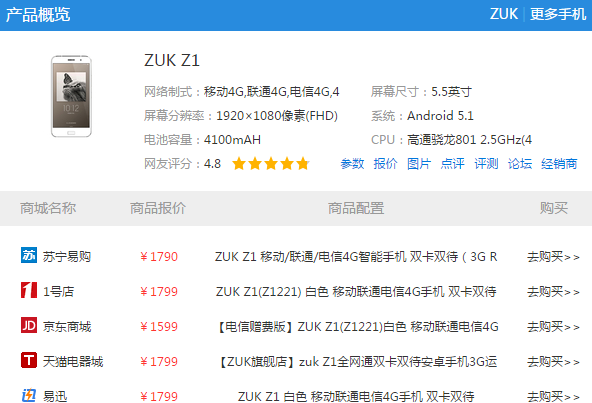
Task: Click 去购买 for the 苏宁易购 row
Action: (x=553, y=257)
